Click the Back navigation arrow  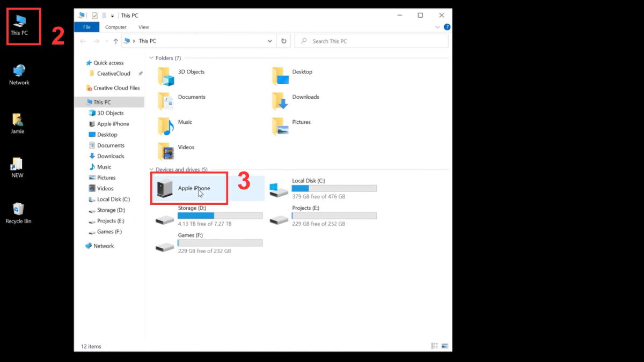(x=83, y=41)
